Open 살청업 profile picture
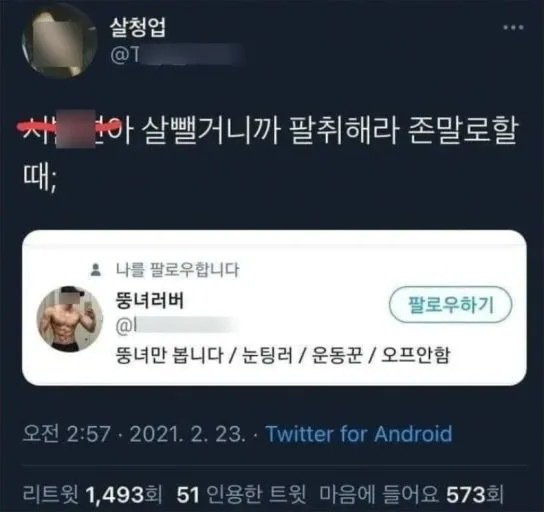Viewport: 544px width, 512px height. pos(60,41)
